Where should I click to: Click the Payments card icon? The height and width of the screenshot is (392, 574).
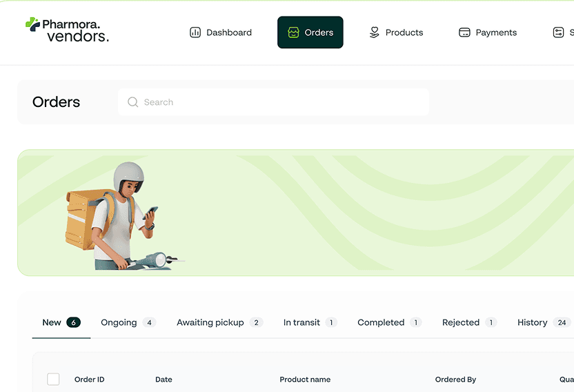point(464,32)
